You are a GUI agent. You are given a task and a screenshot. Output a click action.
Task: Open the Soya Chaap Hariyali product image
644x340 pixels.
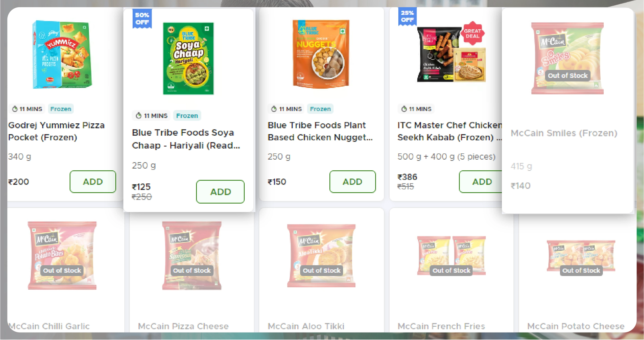[188, 59]
